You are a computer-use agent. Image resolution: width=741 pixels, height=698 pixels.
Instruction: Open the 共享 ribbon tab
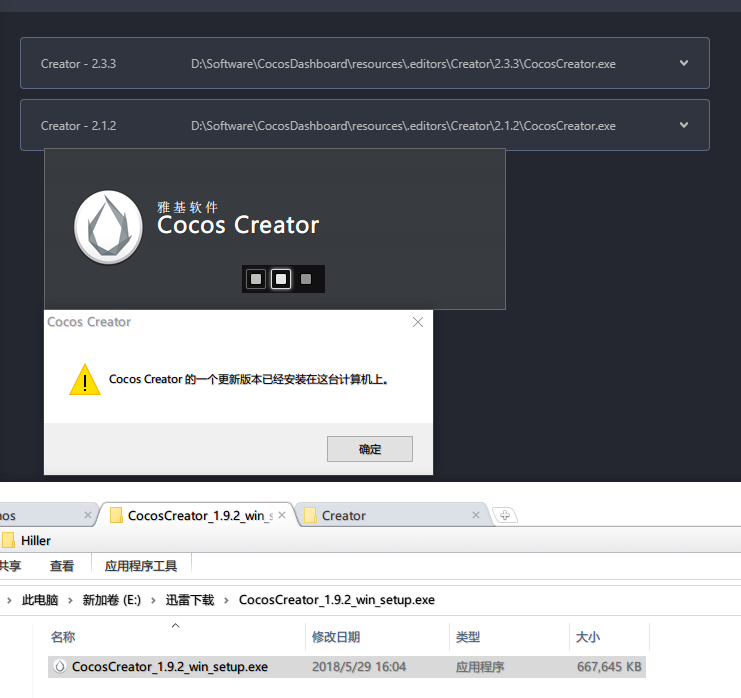pyautogui.click(x=10, y=566)
